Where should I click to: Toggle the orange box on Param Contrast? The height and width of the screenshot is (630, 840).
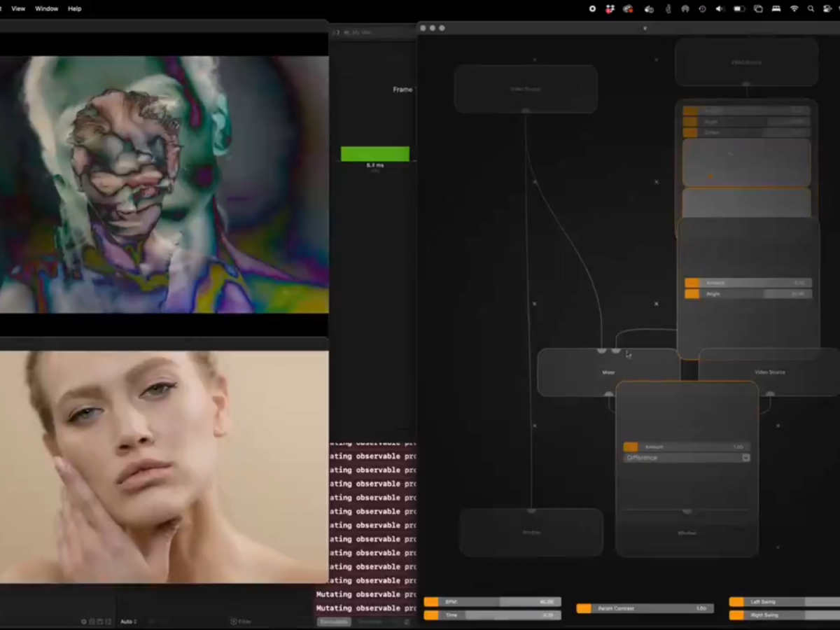point(584,609)
